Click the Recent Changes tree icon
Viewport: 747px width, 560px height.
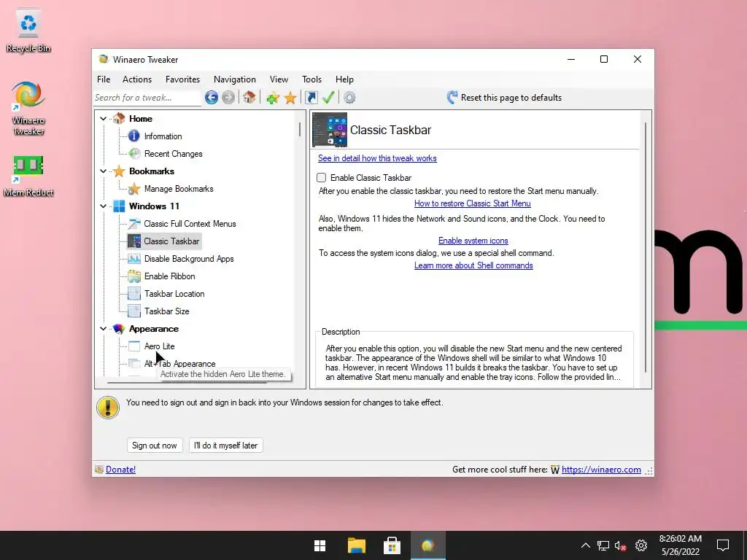click(x=134, y=154)
